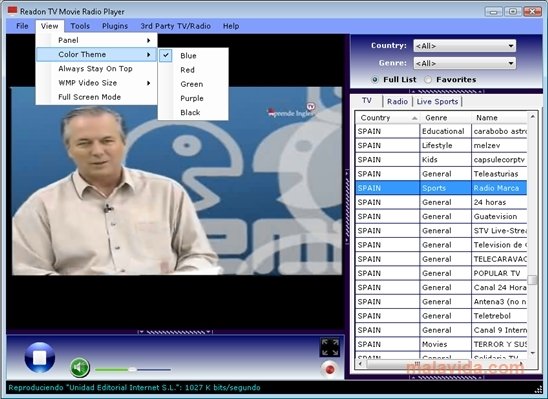
Task: Select the carabobo astro channel row
Action: pos(441,131)
